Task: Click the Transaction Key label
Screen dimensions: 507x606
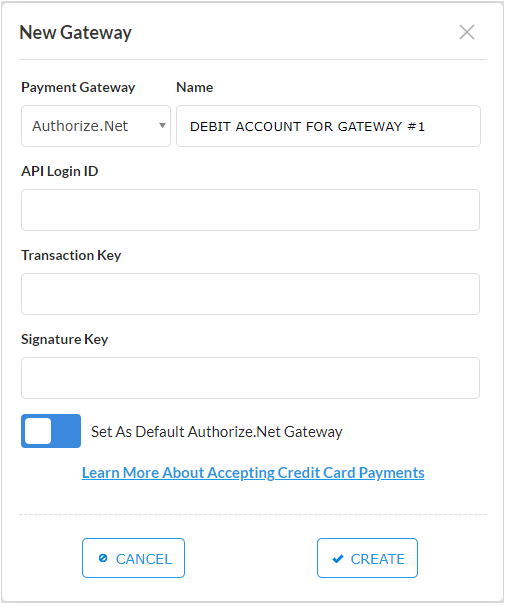Action: 71,256
